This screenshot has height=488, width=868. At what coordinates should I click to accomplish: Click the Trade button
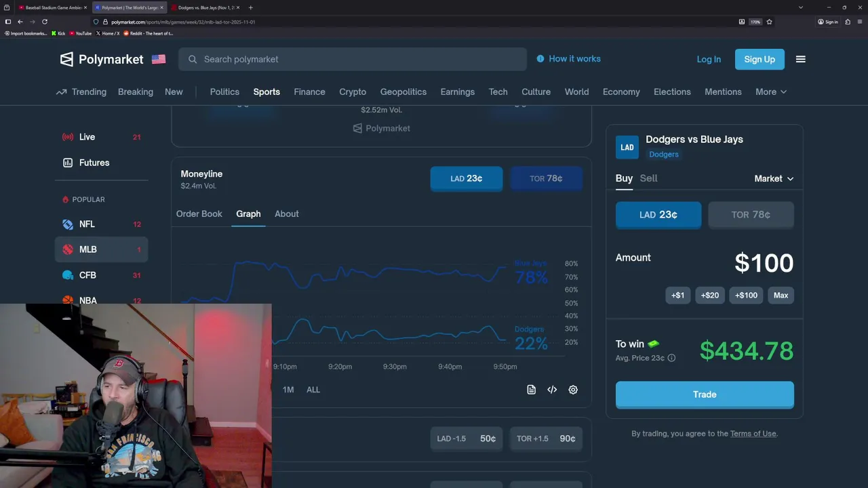click(x=705, y=394)
